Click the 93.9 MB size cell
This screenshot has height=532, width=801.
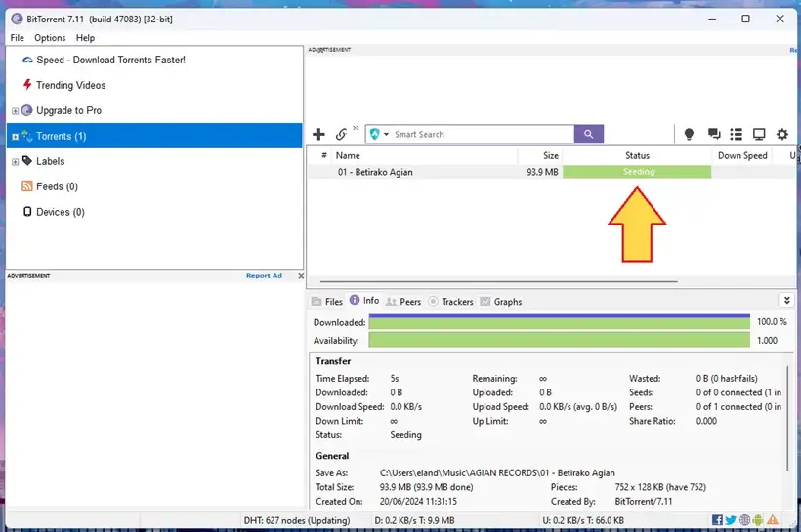pos(542,172)
